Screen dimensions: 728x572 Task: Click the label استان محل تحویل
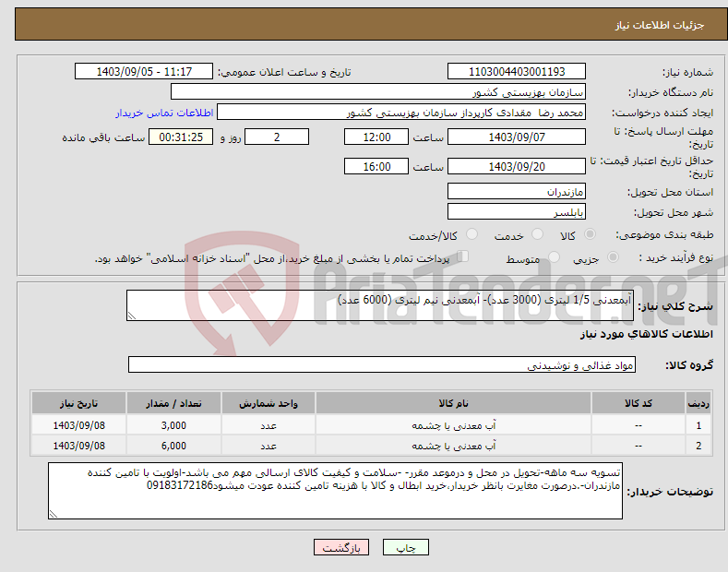pyautogui.click(x=671, y=192)
